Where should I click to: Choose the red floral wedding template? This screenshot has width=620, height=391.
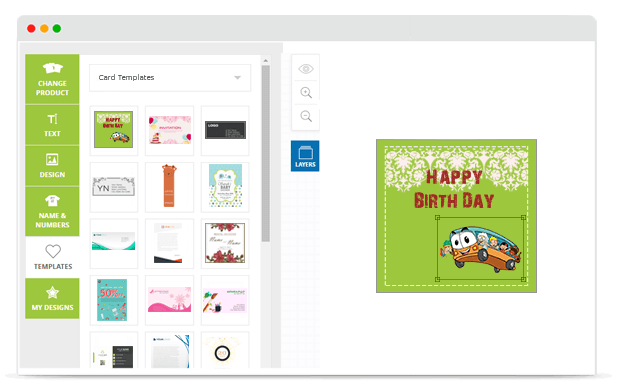tap(225, 243)
